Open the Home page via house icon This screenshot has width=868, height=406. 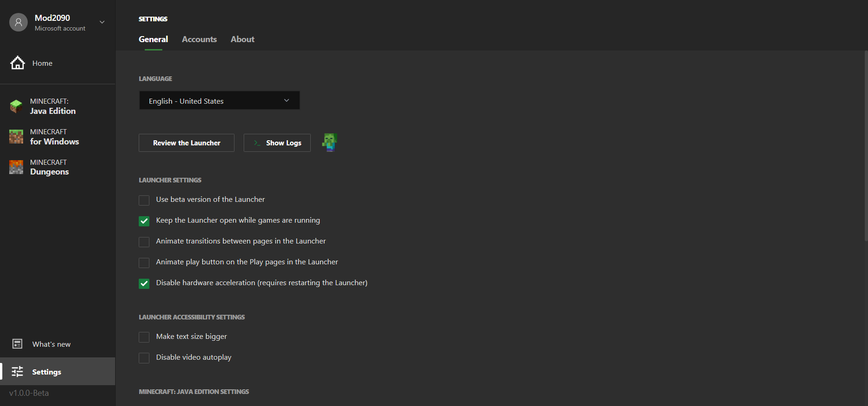pyautogui.click(x=18, y=63)
